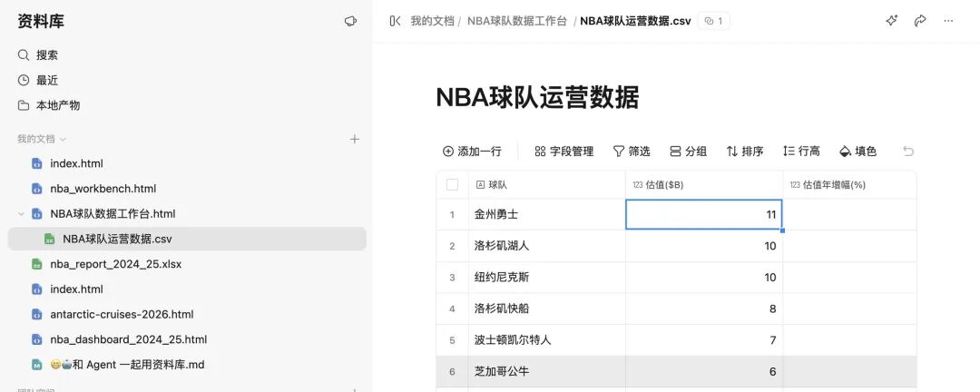Select NBA球队运营数据.csv in the sidebar
Viewport: 980px width, 392px height.
point(187,239)
